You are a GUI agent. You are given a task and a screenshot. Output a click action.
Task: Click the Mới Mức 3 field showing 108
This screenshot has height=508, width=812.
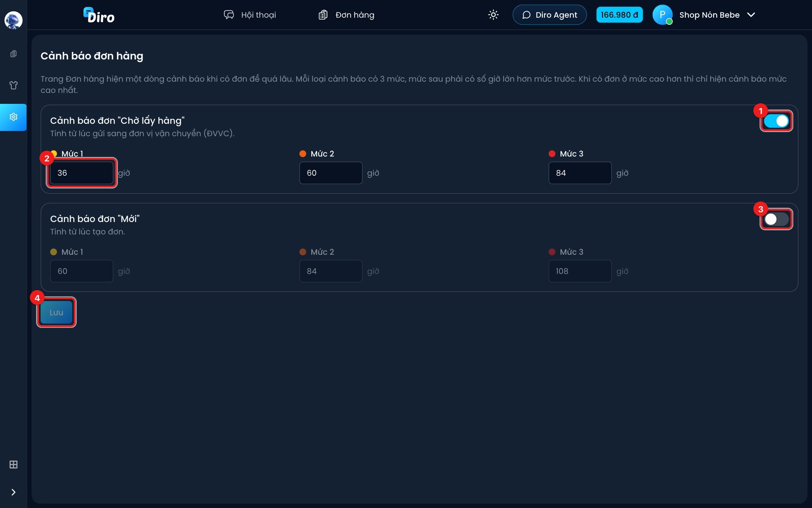coord(580,271)
